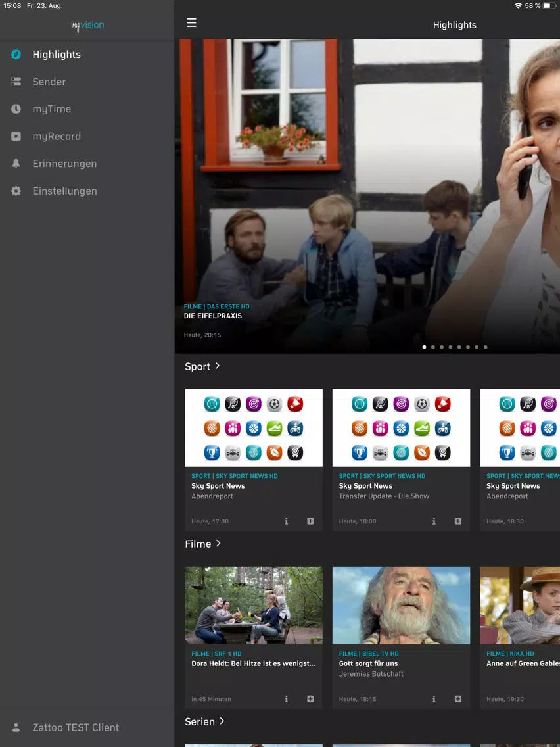560x747 pixels.
Task: Show info for Transfer Update - Die Show
Action: [434, 521]
